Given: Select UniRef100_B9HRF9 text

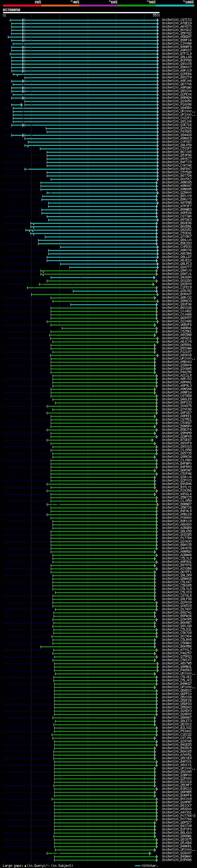Looking at the screenshot, I should [x=177, y=47].
